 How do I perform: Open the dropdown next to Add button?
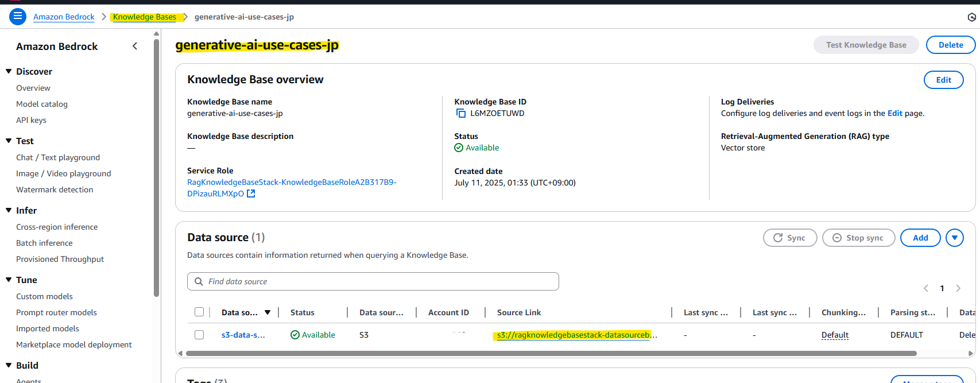click(955, 238)
